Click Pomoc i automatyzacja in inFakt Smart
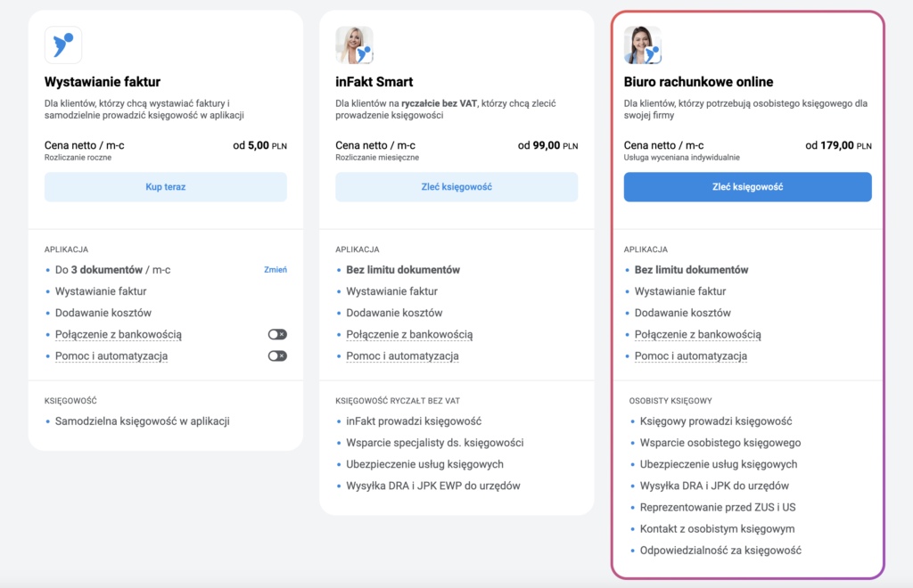Screen dimensions: 913x588 (x=402, y=355)
